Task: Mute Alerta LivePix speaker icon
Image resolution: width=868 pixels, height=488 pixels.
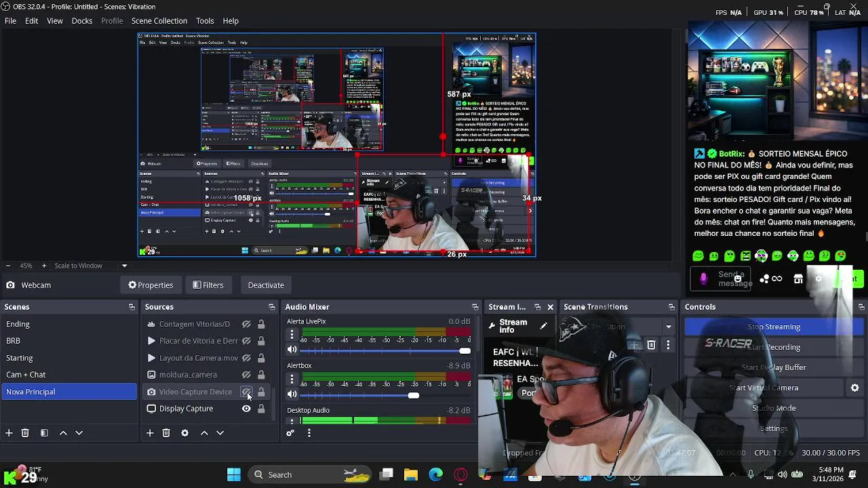Action: pos(292,350)
